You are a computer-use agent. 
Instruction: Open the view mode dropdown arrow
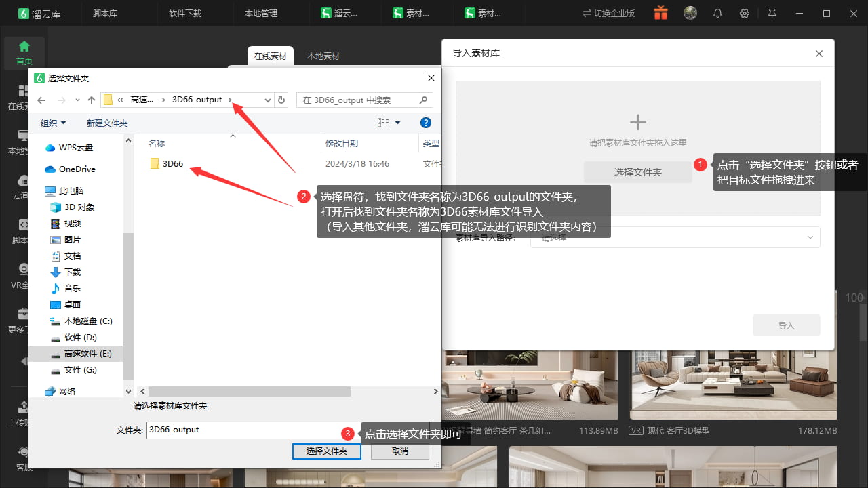397,123
